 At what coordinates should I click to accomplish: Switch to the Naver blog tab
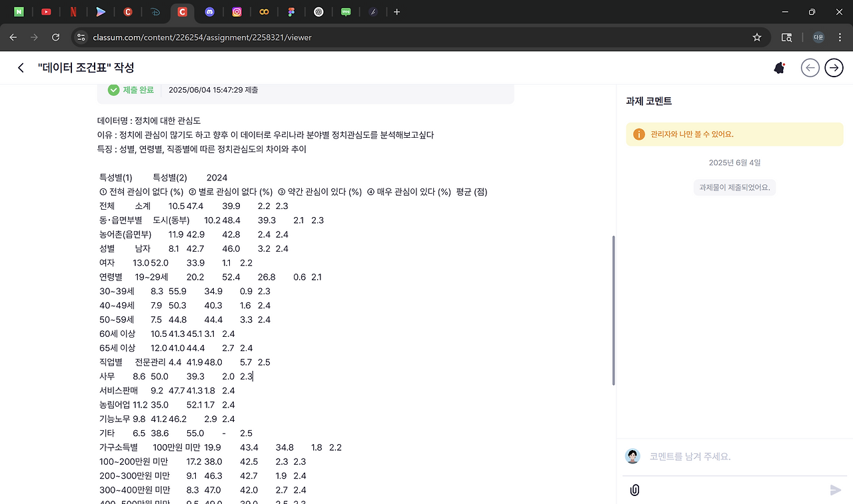pyautogui.click(x=346, y=12)
